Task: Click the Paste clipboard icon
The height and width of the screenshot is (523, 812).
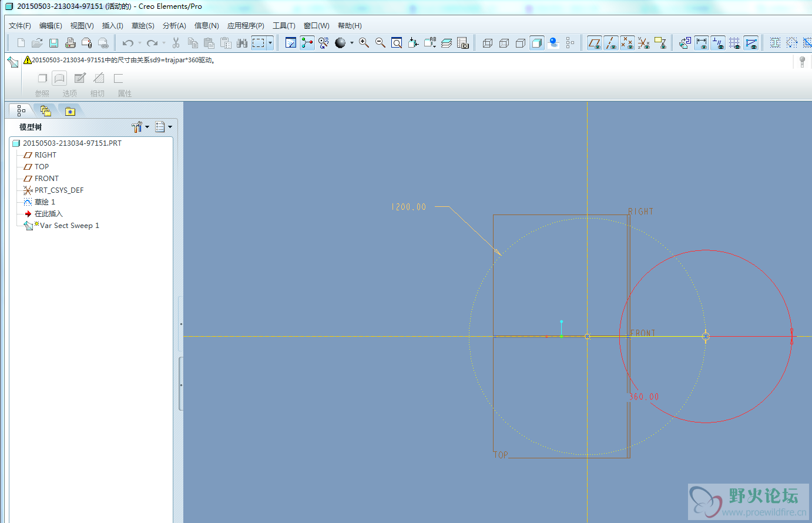Action: (x=209, y=43)
